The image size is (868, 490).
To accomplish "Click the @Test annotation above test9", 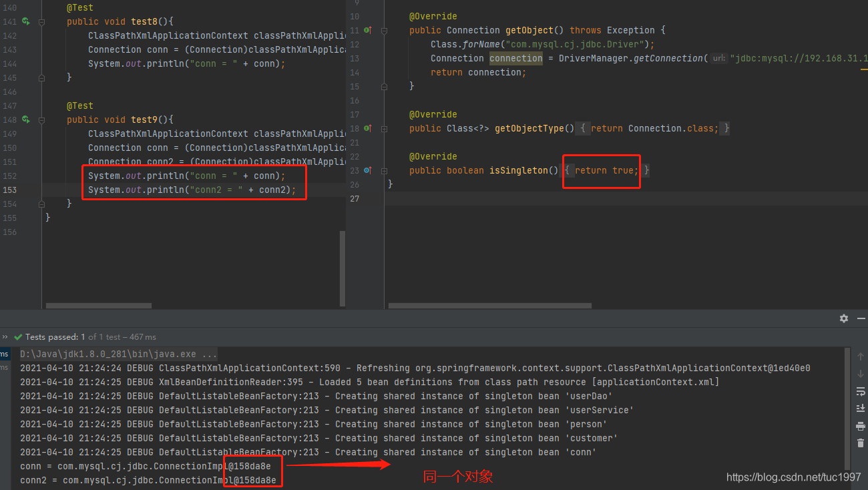I will [80, 105].
